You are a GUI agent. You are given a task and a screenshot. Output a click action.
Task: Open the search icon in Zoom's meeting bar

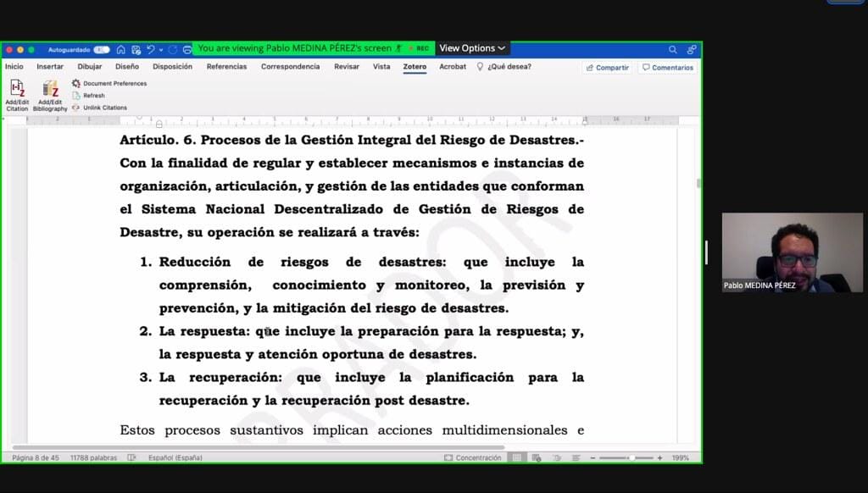coord(674,51)
